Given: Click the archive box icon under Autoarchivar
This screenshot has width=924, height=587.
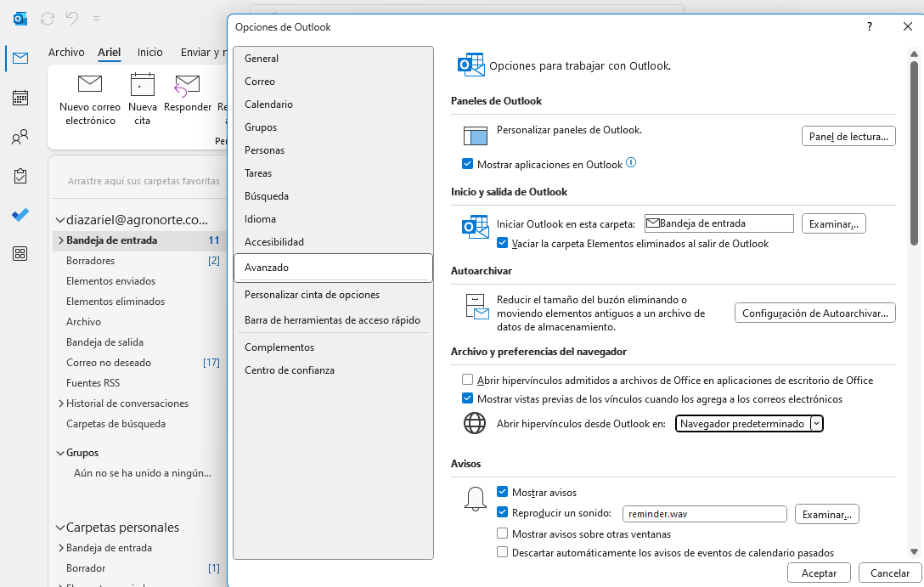Looking at the screenshot, I should [x=476, y=307].
